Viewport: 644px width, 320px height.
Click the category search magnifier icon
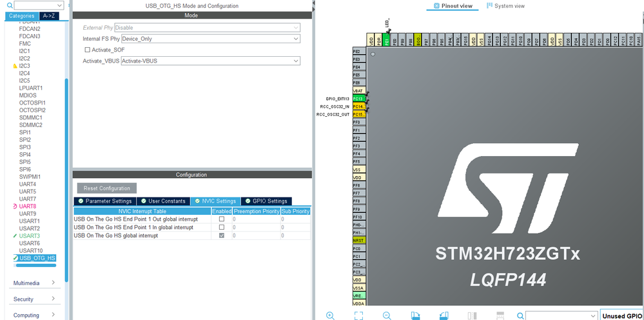(x=10, y=5)
